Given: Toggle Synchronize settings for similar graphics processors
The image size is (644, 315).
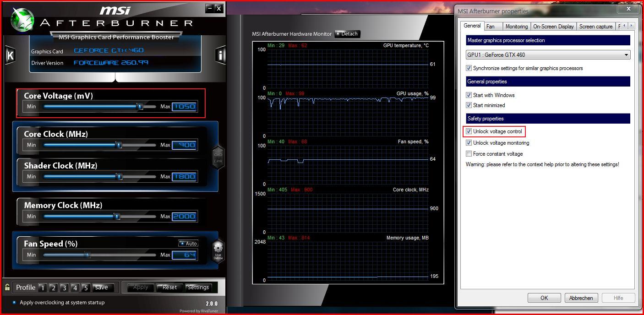Looking at the screenshot, I should click(469, 68).
